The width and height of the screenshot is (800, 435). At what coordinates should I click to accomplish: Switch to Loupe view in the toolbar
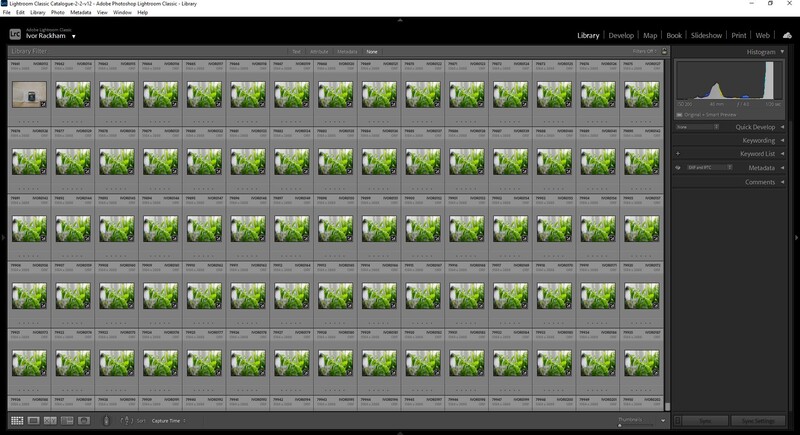tap(34, 421)
